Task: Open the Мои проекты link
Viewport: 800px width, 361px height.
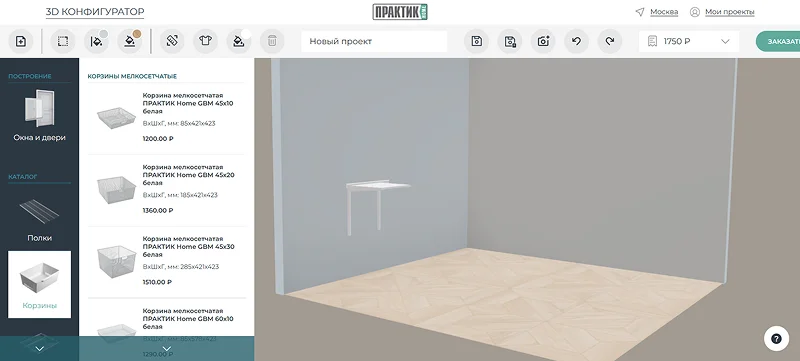Action: pyautogui.click(x=730, y=12)
